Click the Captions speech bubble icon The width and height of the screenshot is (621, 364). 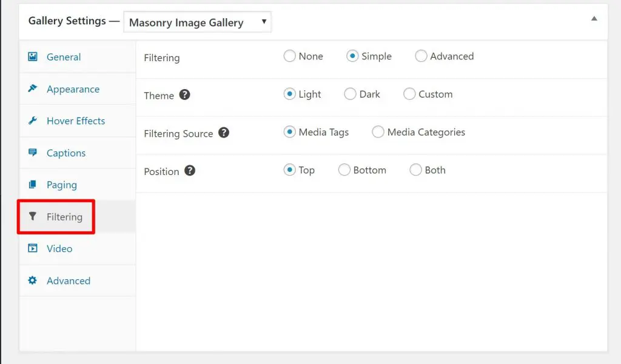click(33, 153)
